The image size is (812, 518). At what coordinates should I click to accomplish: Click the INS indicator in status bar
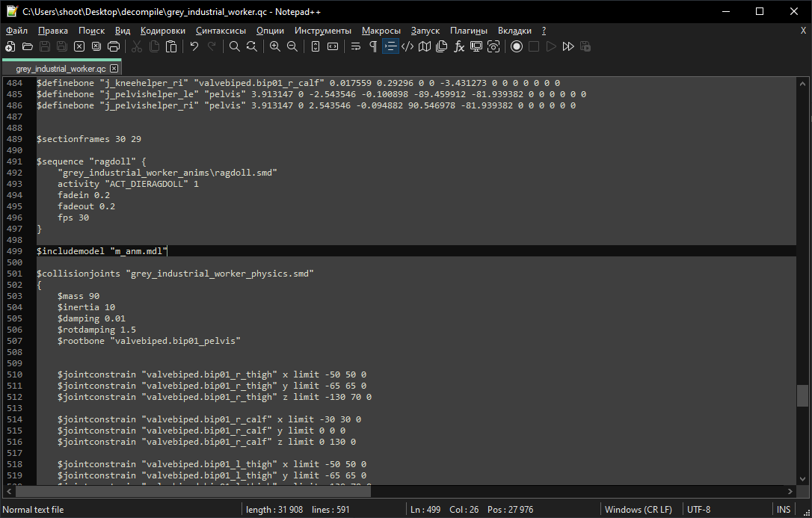point(784,510)
